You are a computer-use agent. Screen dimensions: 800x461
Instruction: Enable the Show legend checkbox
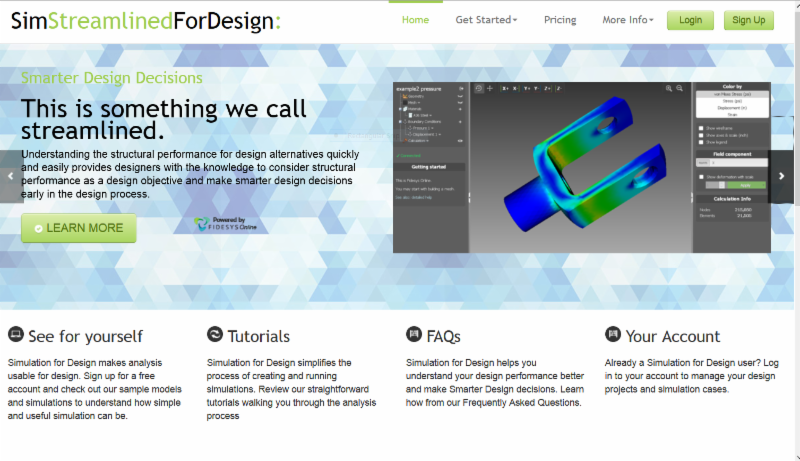700,142
